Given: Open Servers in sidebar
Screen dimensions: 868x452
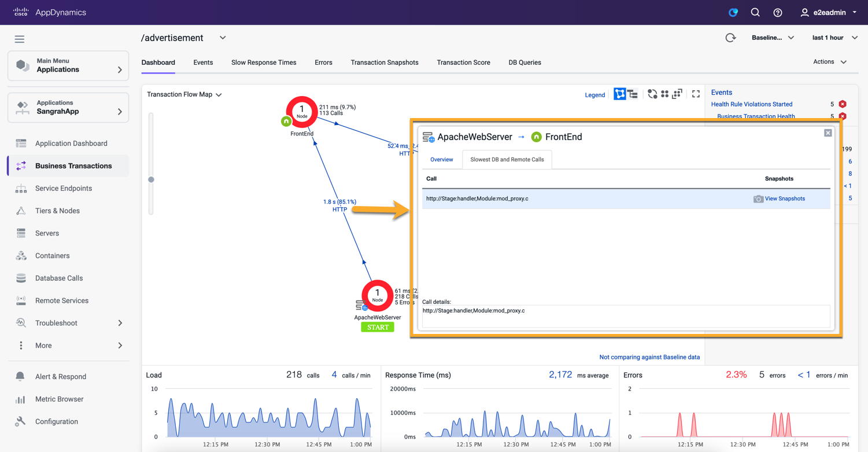Looking at the screenshot, I should [69, 233].
